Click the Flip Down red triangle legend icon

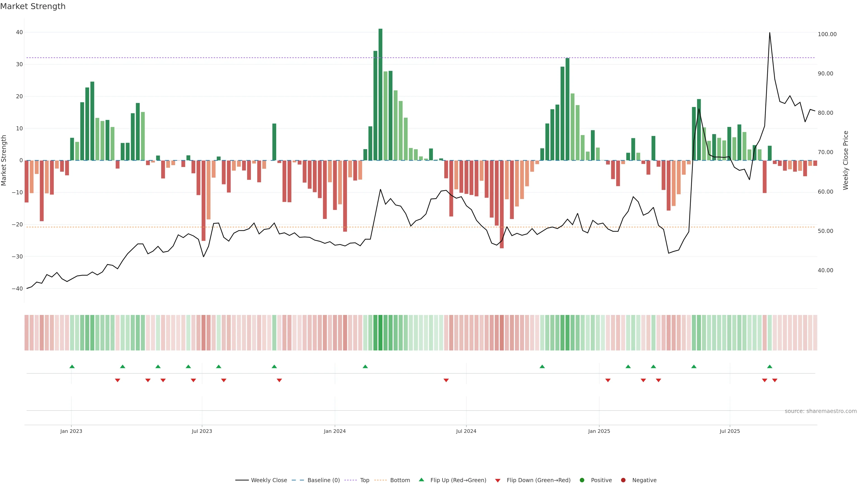pos(498,481)
